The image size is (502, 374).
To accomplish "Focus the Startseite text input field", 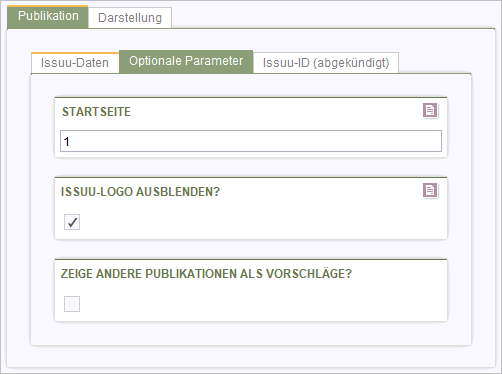I will coord(251,141).
